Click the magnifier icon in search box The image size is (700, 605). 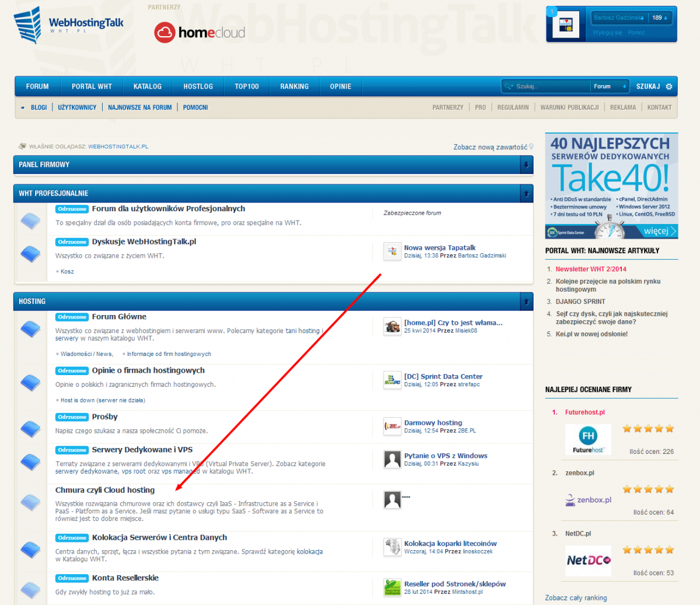coord(508,86)
